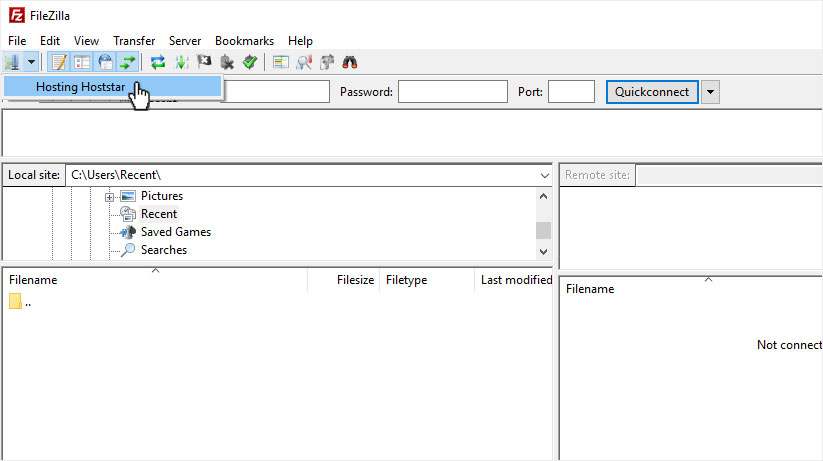
Task: Toggle directory comparison icon
Action: pyautogui.click(x=304, y=62)
